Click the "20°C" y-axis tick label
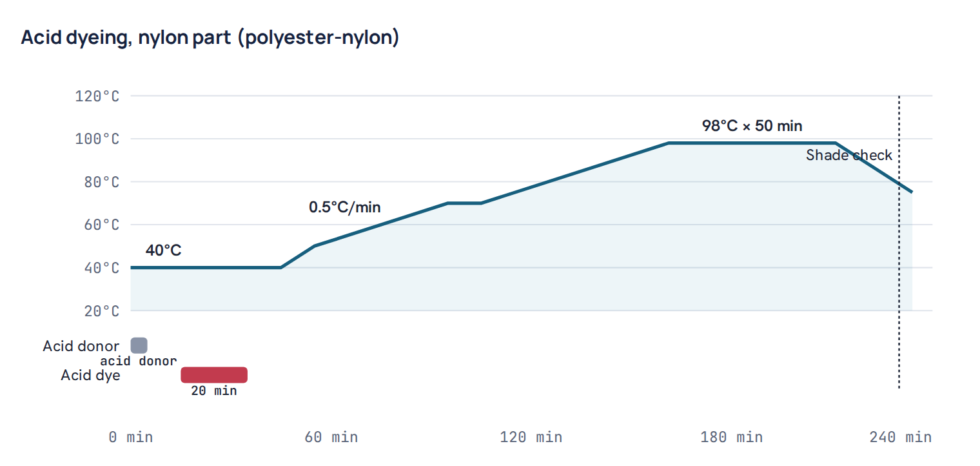980x466 pixels. pos(102,310)
